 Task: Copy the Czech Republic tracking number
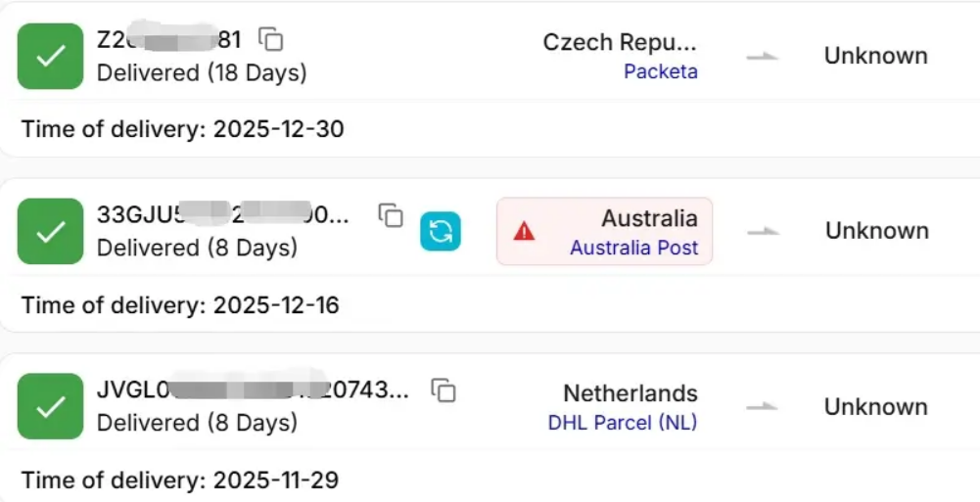click(x=271, y=39)
